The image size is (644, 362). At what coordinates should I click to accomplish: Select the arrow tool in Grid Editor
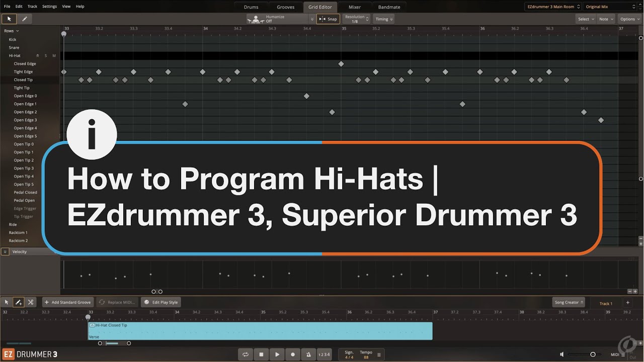point(9,19)
